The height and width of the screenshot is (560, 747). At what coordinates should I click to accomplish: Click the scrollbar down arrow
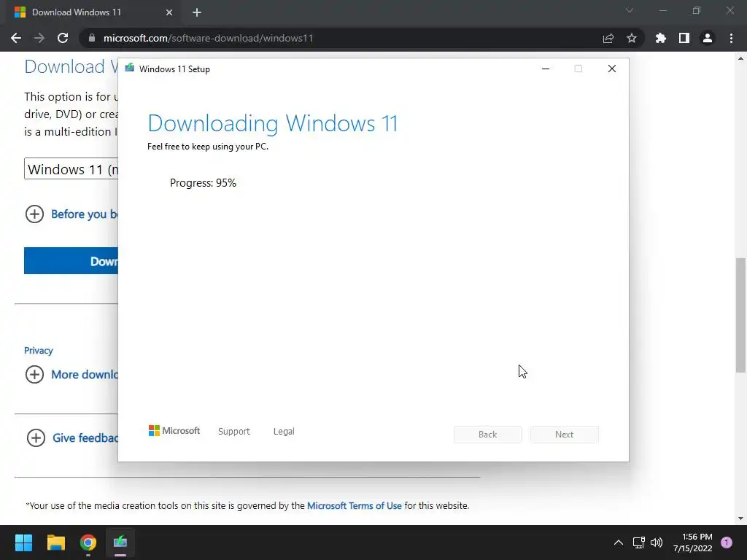tap(740, 518)
